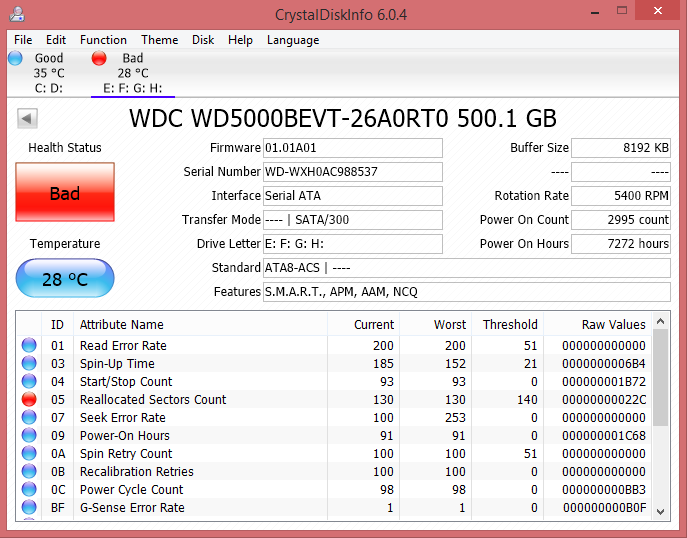Click the Threshold column header
Image resolution: width=687 pixels, height=538 pixels.
(507, 325)
